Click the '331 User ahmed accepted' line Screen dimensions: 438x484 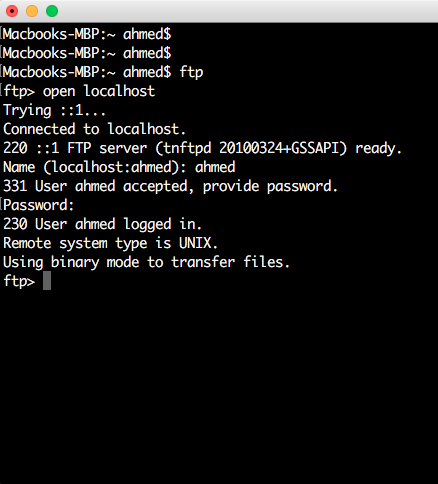170,186
